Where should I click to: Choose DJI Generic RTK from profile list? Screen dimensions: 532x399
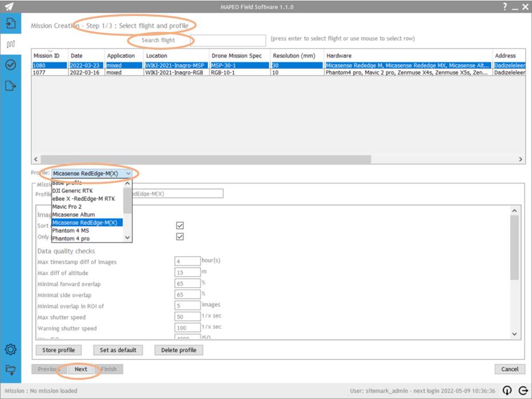click(87, 191)
